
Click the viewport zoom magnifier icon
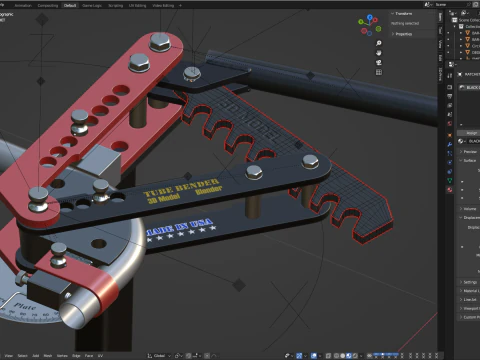tap(379, 43)
